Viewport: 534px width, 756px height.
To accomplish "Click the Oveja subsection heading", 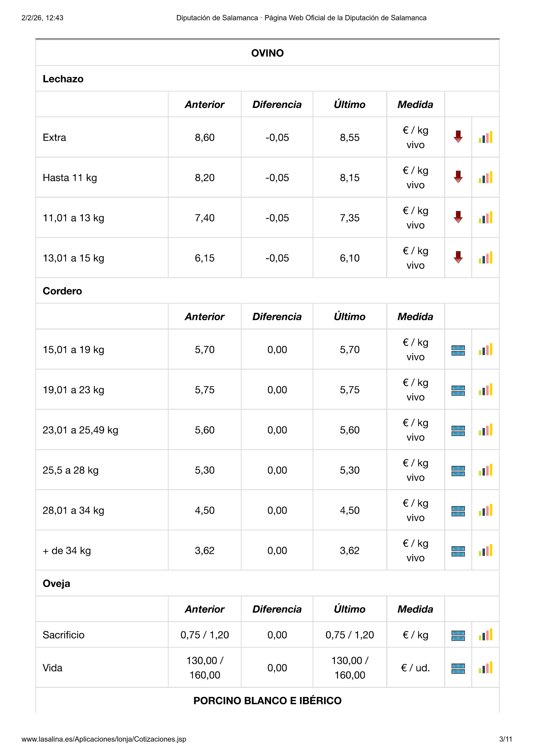I will [x=56, y=583].
